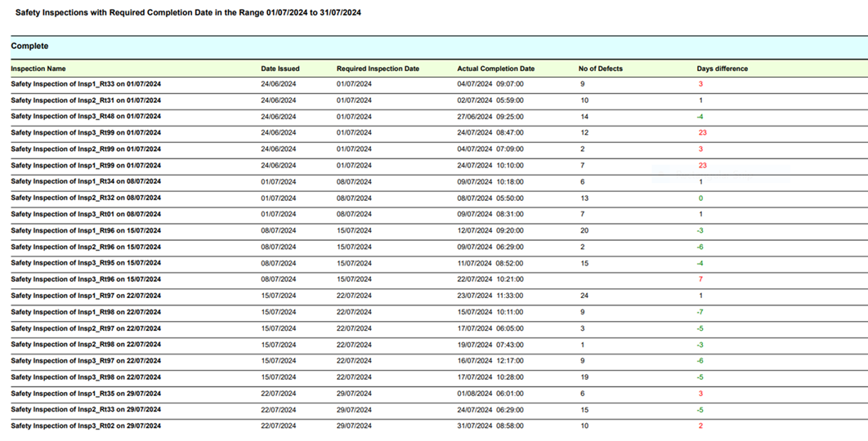Select Safety Inspection of Insp3_Rt96 on 15/07/2024
This screenshot has width=868, height=441.
click(86, 278)
